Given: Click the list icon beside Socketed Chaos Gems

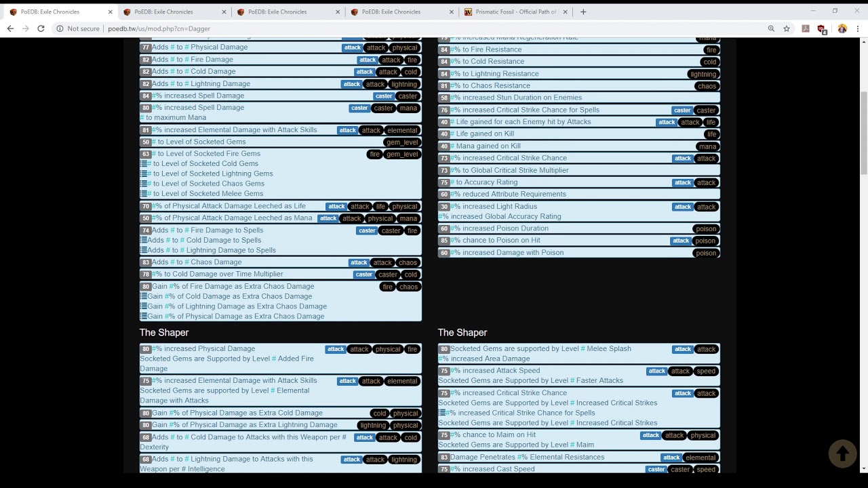Looking at the screenshot, I should pyautogui.click(x=144, y=184).
